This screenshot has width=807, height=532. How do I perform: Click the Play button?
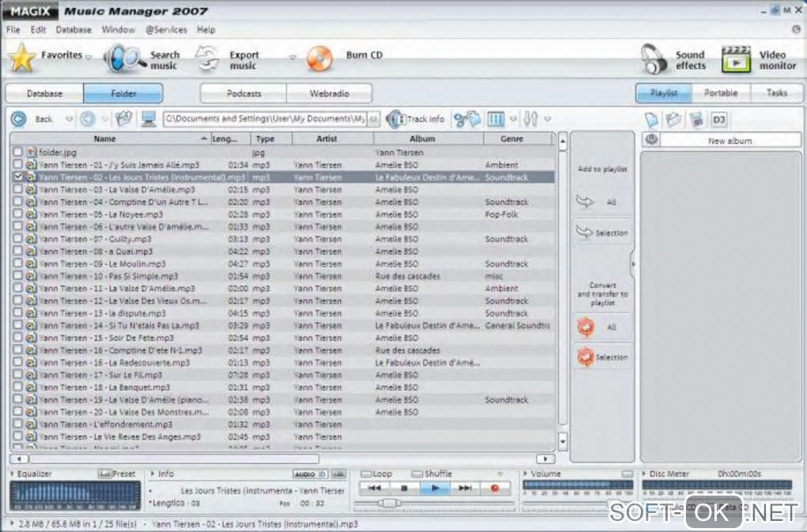(x=435, y=489)
